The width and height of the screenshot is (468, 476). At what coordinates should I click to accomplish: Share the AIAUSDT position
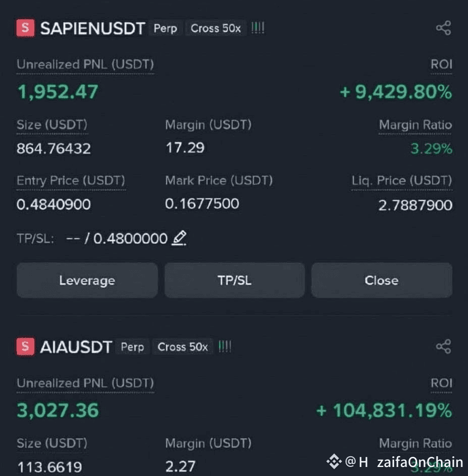click(443, 347)
